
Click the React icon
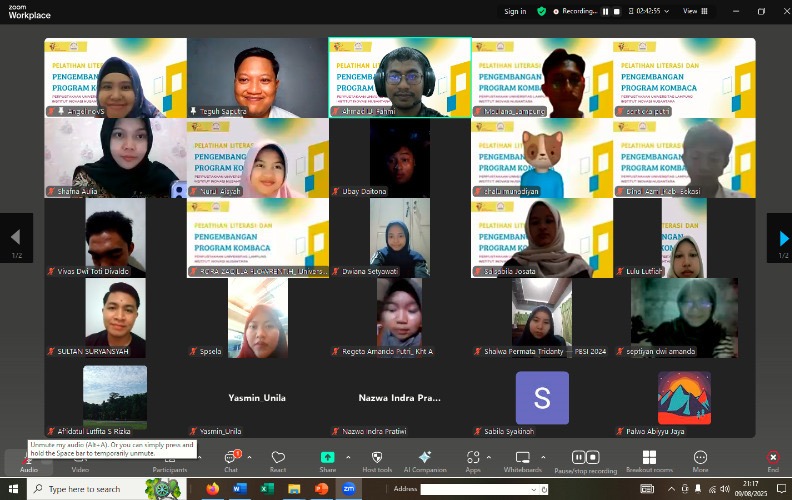(x=278, y=458)
